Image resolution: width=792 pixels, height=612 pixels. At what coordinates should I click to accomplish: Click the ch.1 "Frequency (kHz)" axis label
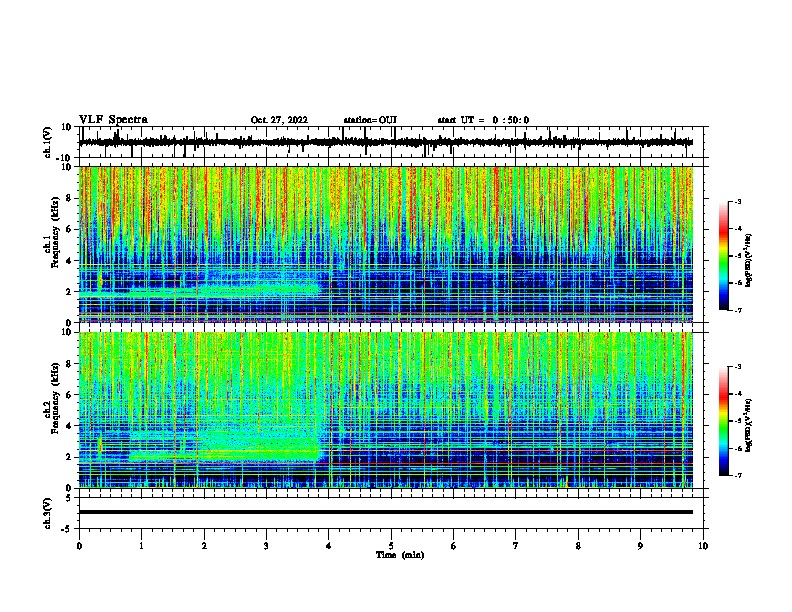point(55,232)
